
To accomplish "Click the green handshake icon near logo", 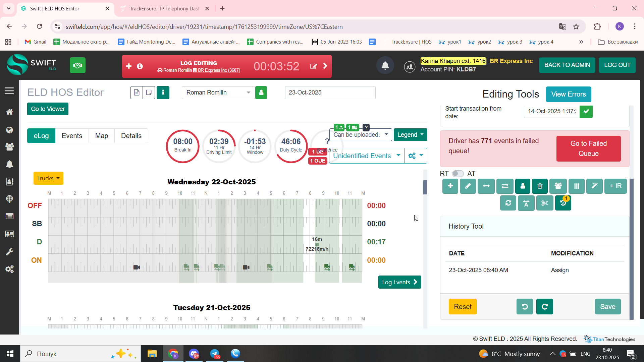I will click(x=77, y=65).
